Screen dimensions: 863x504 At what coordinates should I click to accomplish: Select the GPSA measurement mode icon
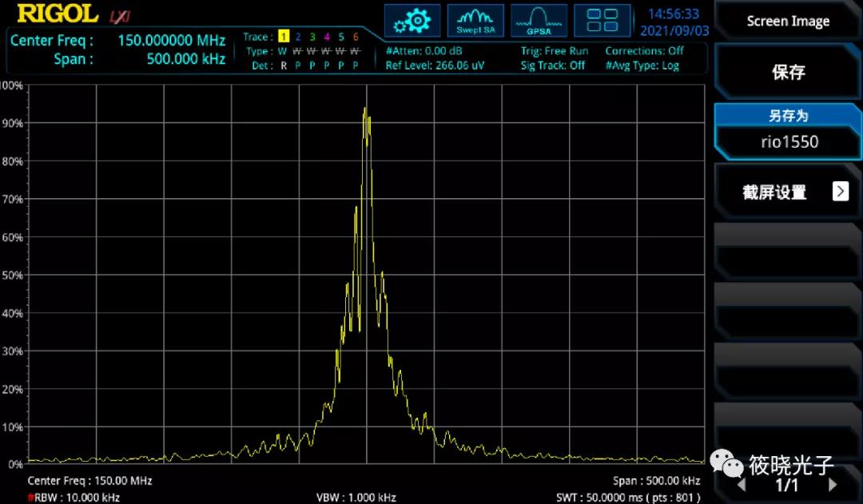click(539, 21)
